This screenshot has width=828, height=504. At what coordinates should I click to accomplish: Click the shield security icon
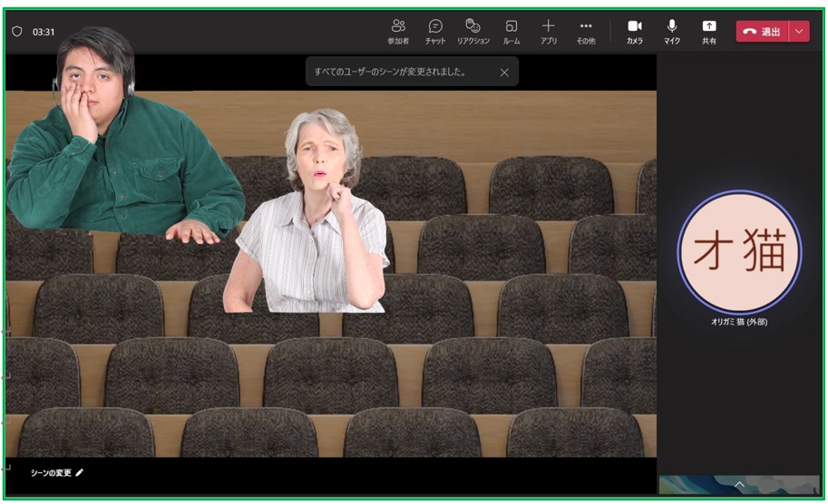[16, 32]
